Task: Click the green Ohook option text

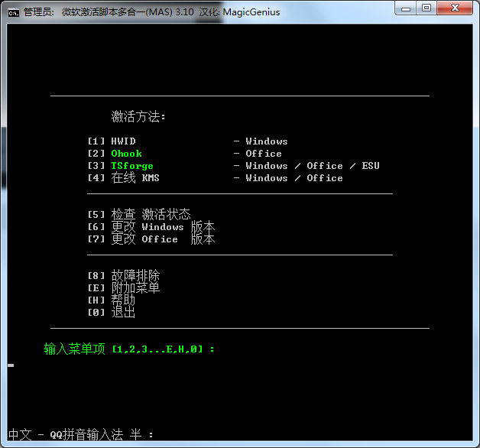Action: [127, 154]
